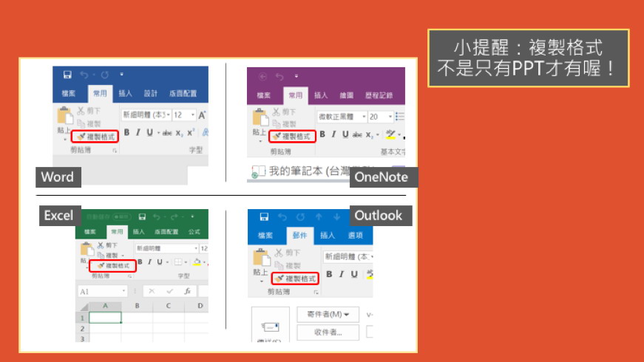The image size is (644, 362).
Task: Switch to the 歷程記錄 tab in OneNote
Action: [x=379, y=95]
